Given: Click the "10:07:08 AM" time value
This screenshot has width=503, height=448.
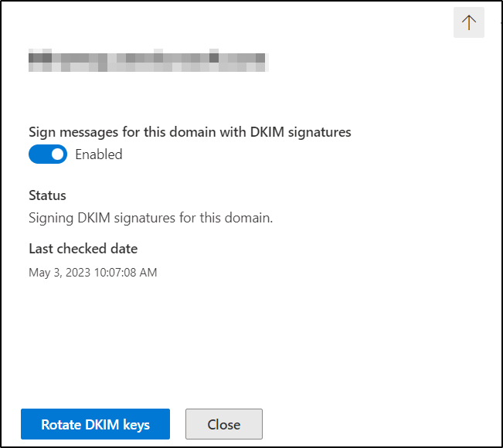Looking at the screenshot, I should [x=127, y=272].
